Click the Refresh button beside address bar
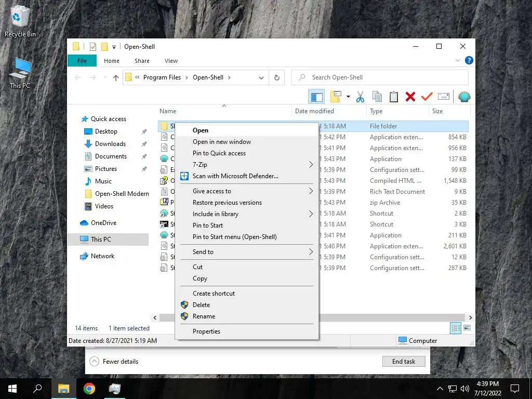Screen dimensions: 532x399 point(277,77)
